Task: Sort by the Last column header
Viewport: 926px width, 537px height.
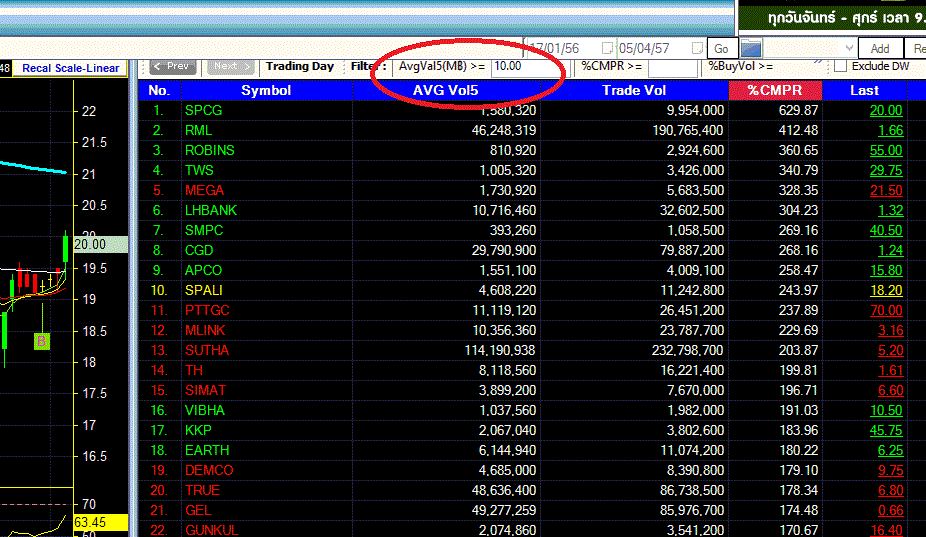Action: tap(865, 90)
